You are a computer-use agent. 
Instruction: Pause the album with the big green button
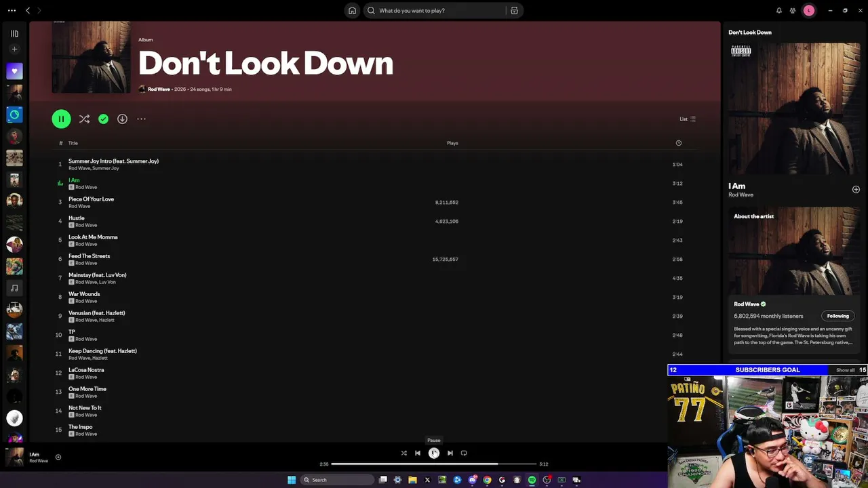click(61, 119)
